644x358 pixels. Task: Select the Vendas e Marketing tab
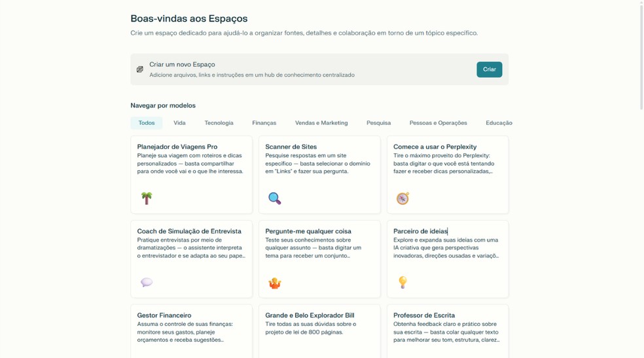[x=321, y=123]
